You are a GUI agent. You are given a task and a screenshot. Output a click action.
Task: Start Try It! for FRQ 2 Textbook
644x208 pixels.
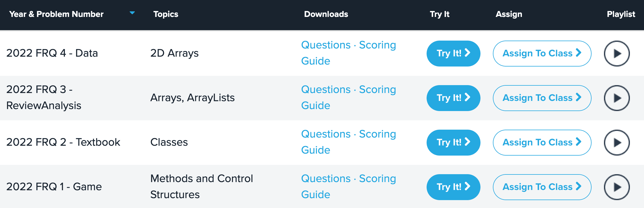click(x=453, y=143)
